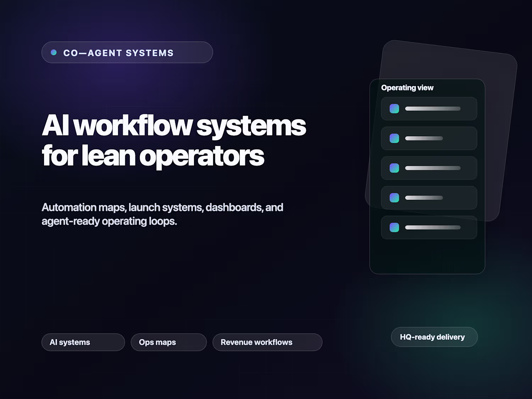This screenshot has width=532, height=399.
Task: Select the Ops maps pill
Action: [x=168, y=342]
